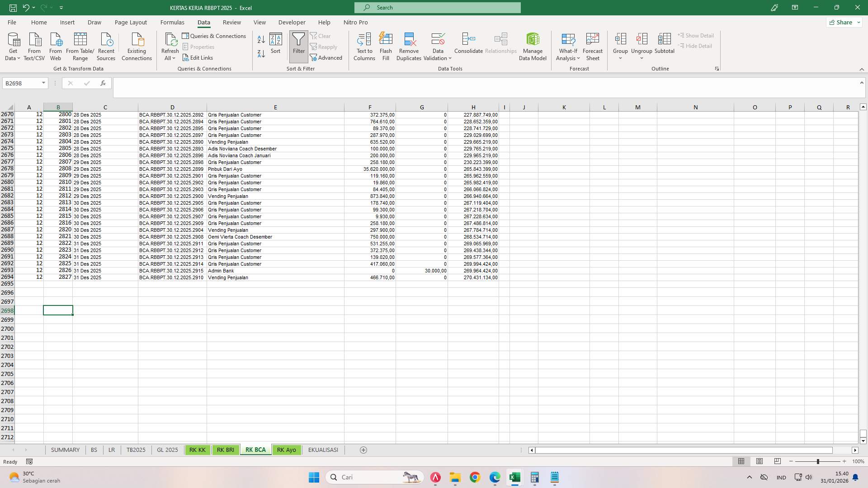
Task: Switch to the Formulas ribbon tab
Action: point(173,22)
